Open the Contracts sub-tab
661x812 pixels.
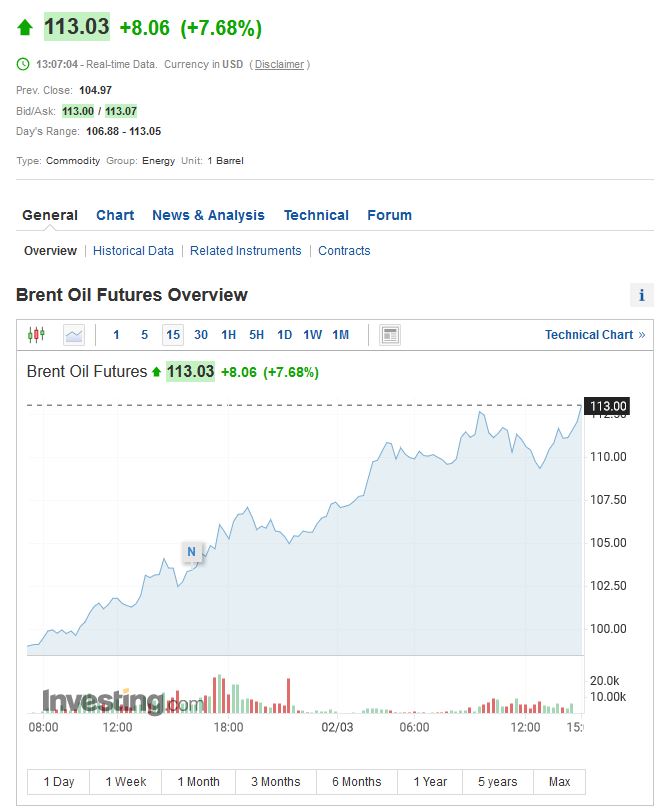coord(344,251)
